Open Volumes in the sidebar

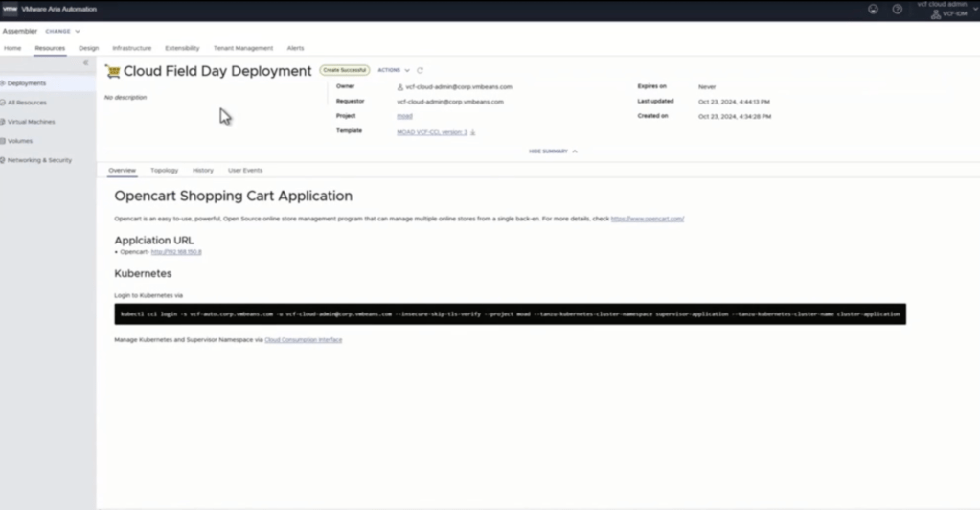coord(20,141)
